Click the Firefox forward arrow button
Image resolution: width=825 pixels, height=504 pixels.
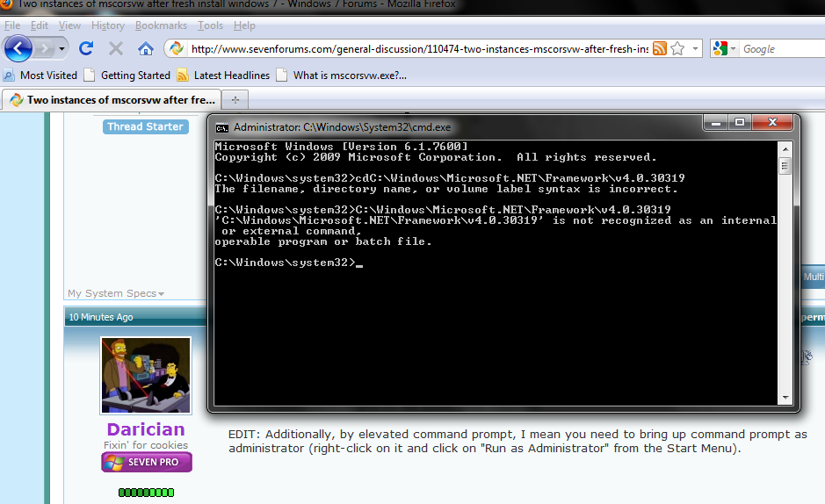pyautogui.click(x=46, y=49)
